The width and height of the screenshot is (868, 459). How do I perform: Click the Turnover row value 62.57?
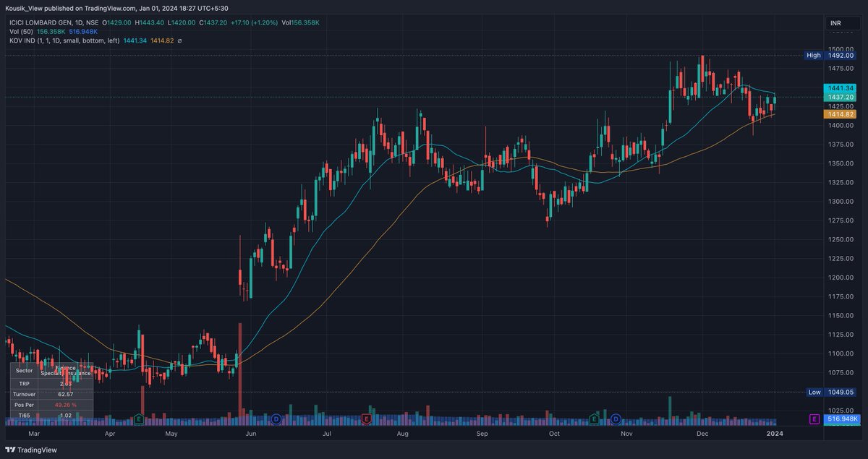pos(66,394)
